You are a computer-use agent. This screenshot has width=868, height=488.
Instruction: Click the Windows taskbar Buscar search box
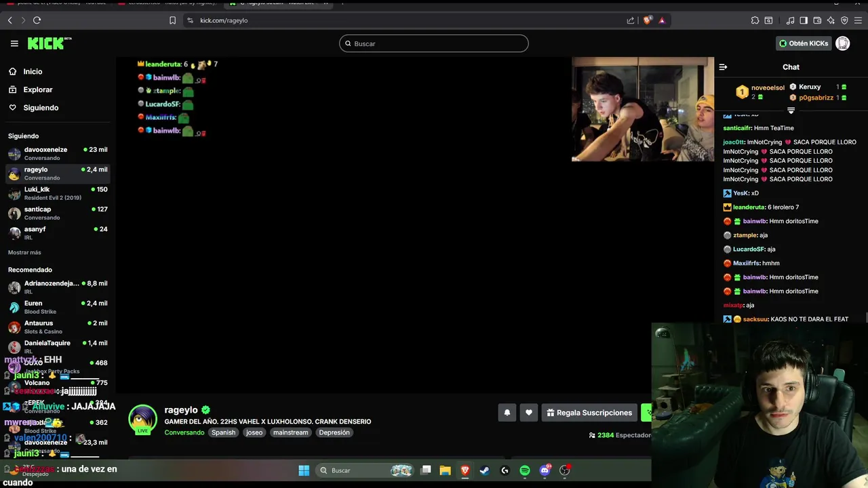point(364,470)
